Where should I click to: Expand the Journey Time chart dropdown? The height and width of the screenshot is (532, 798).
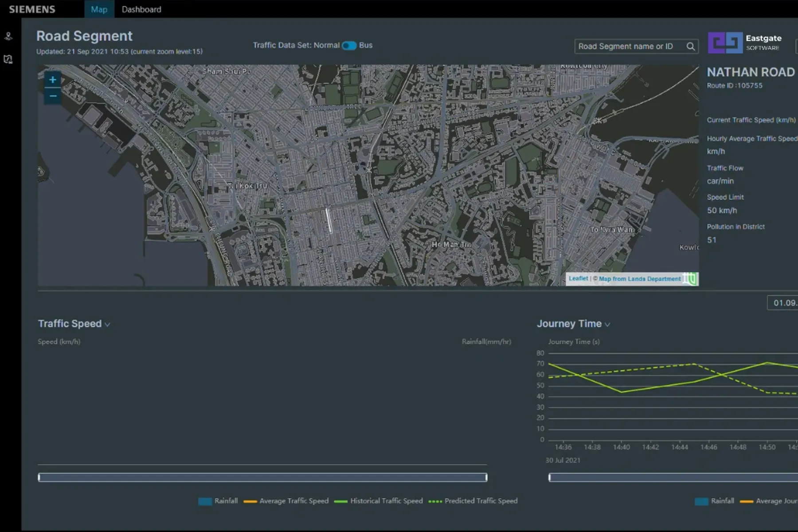click(x=607, y=325)
